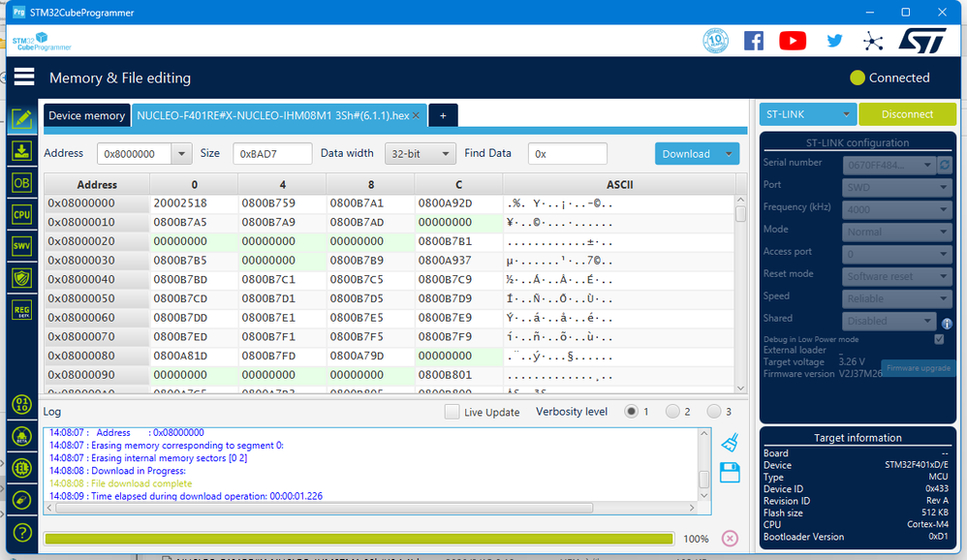Click the download progress bar
The image size is (967, 560).
pos(359,539)
